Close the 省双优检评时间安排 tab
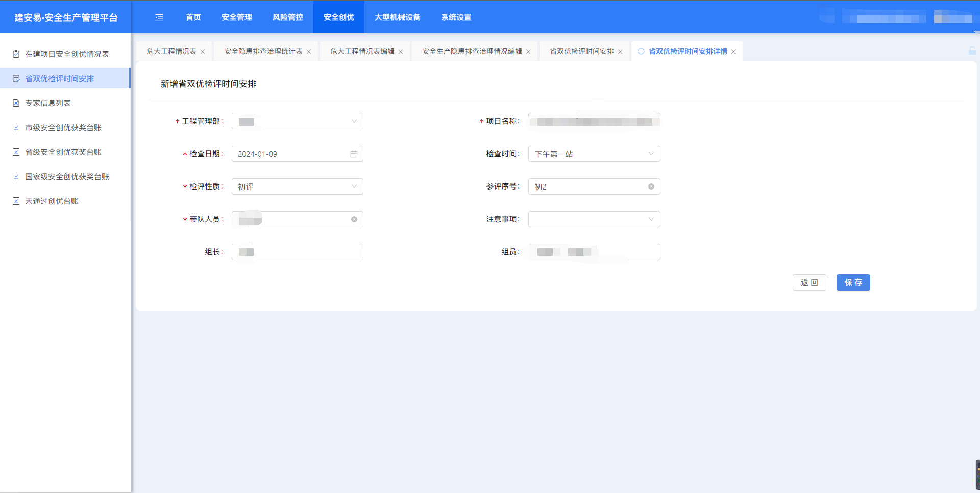The image size is (980, 493). click(x=620, y=52)
